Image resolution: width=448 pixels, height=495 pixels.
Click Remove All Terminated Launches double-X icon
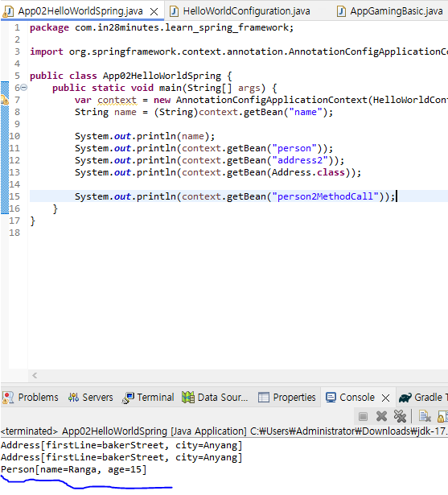[x=400, y=416]
